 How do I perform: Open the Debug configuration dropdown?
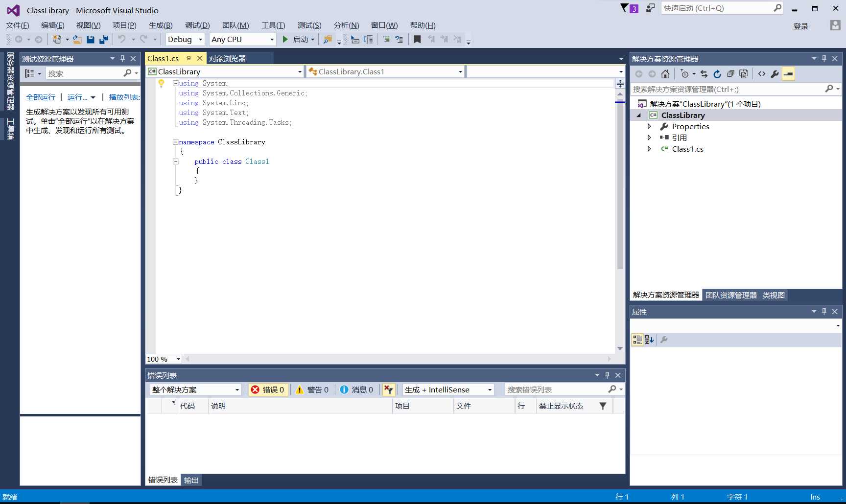tap(185, 39)
